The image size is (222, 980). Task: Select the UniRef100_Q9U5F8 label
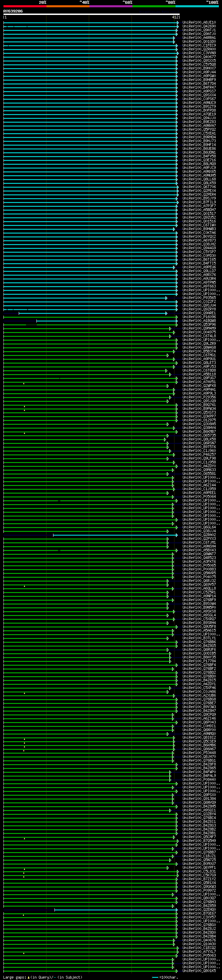[199, 627]
